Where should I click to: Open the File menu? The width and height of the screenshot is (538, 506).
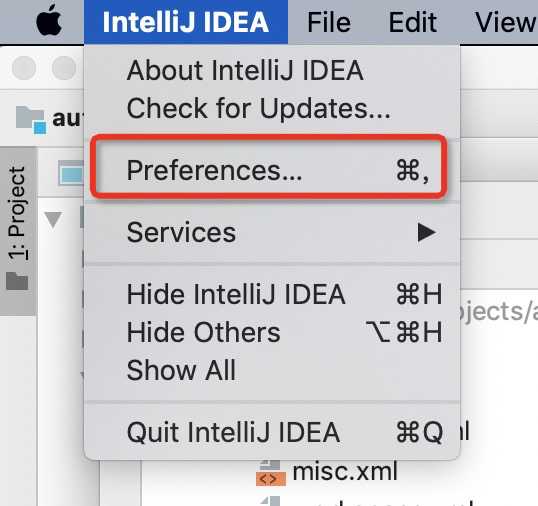329,22
